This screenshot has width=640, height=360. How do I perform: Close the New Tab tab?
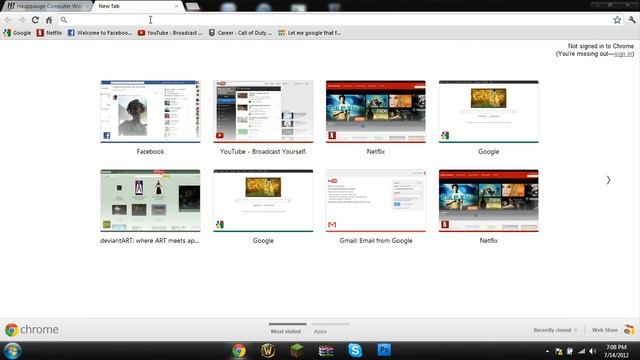point(176,6)
